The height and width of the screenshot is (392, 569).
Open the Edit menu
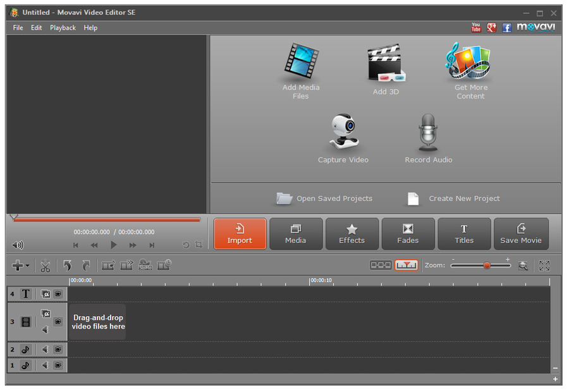point(36,28)
